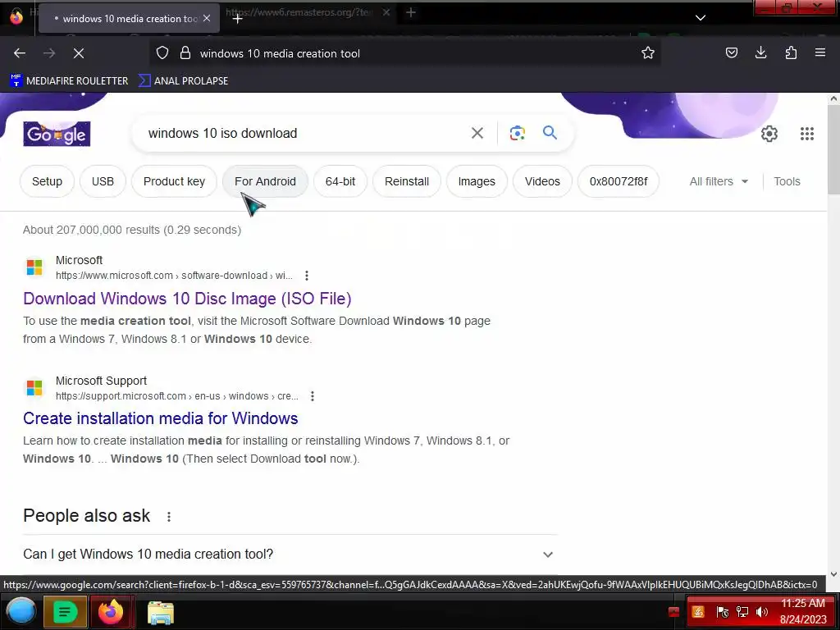The width and height of the screenshot is (840, 630).
Task: Click the Google doodle logo
Action: coord(57,134)
